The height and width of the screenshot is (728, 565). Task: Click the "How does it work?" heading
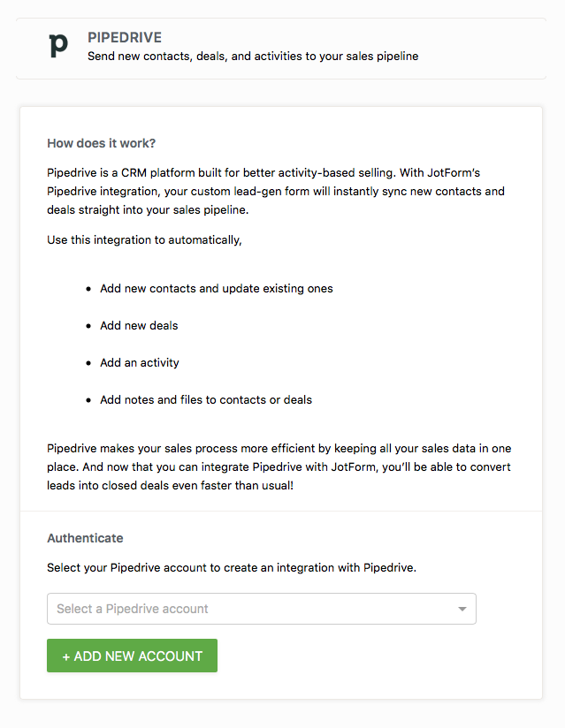[x=101, y=143]
